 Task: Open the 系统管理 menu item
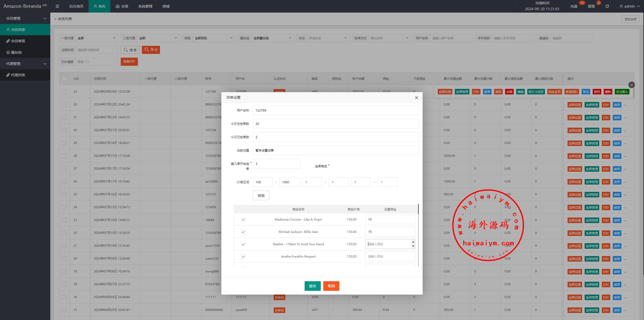(x=145, y=6)
